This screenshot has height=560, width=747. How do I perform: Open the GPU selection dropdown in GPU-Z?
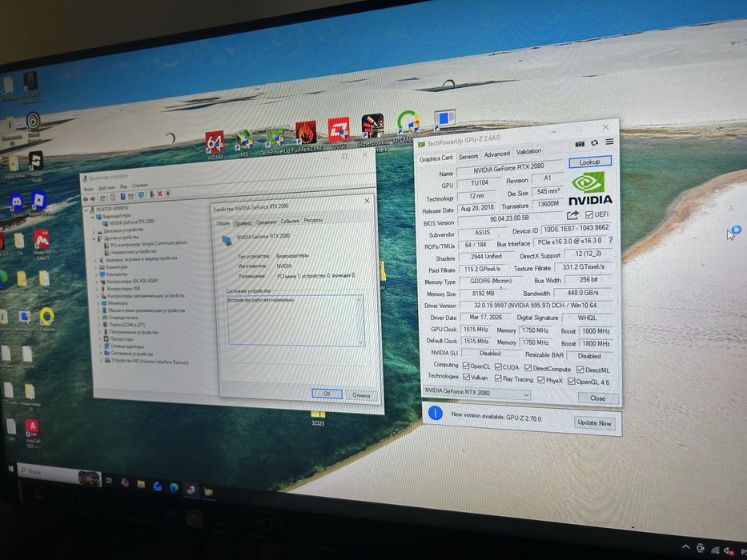(x=477, y=393)
